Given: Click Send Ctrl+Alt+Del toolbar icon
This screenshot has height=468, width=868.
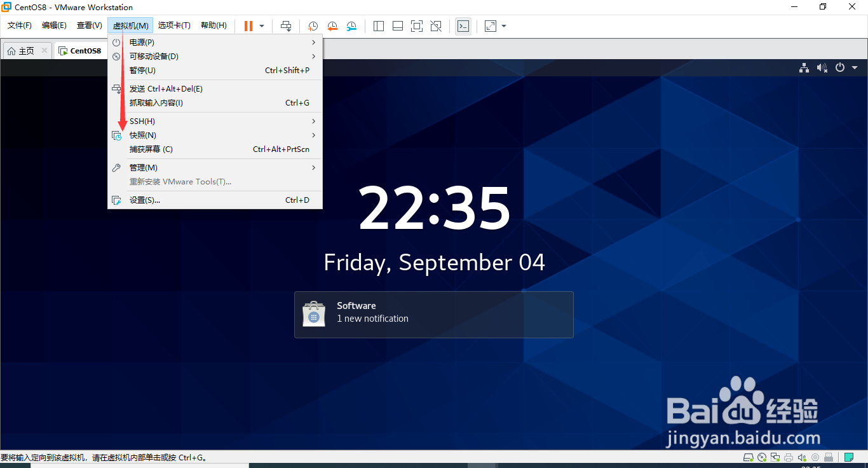Looking at the screenshot, I should (x=286, y=26).
